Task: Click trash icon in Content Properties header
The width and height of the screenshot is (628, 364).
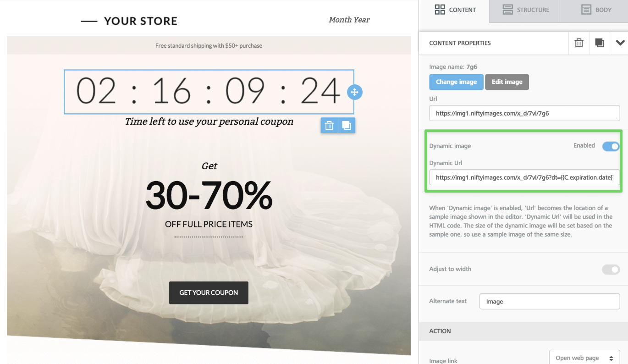Action: coord(579,43)
